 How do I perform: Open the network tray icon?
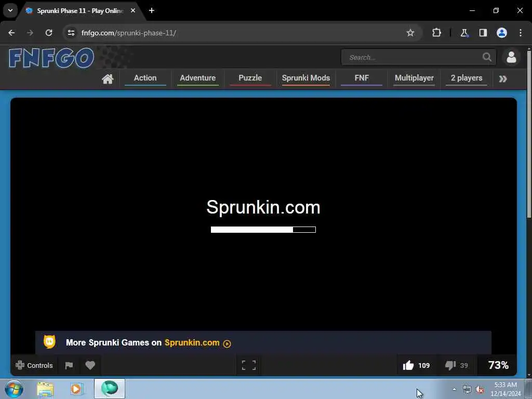(467, 390)
